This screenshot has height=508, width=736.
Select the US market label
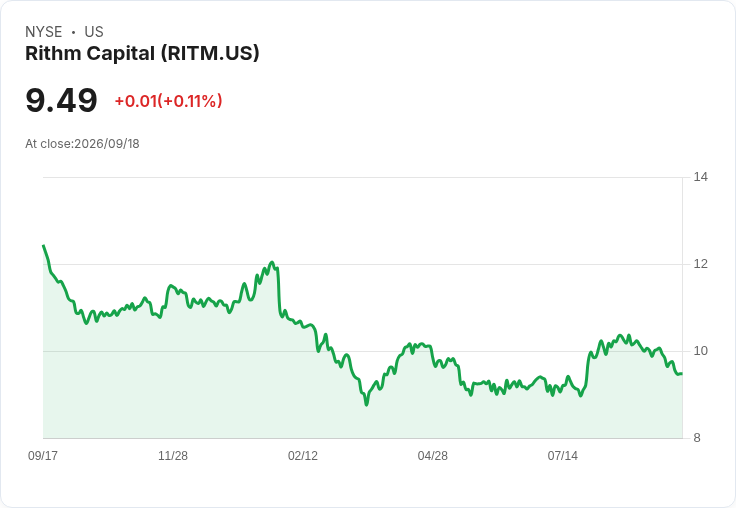(x=94, y=32)
